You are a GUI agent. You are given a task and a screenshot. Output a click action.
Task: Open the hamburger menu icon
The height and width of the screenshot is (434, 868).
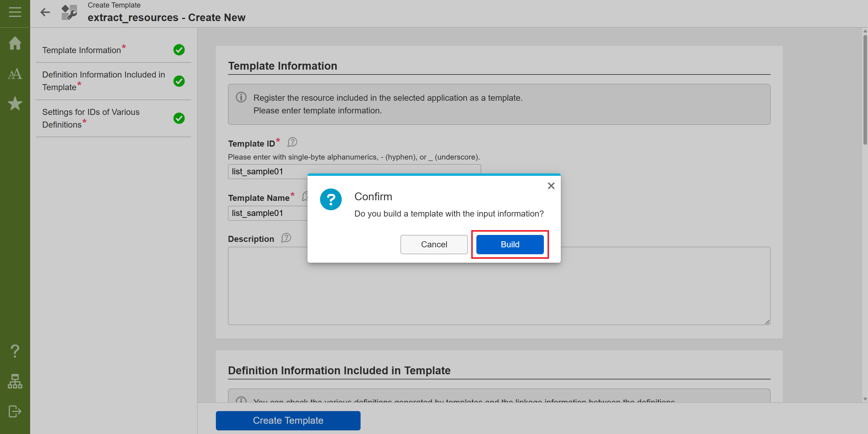click(15, 12)
